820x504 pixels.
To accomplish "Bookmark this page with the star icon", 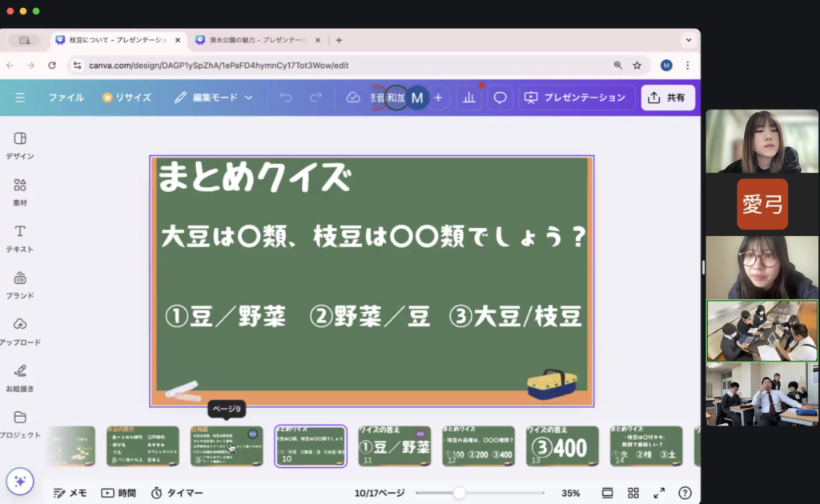I will click(637, 66).
